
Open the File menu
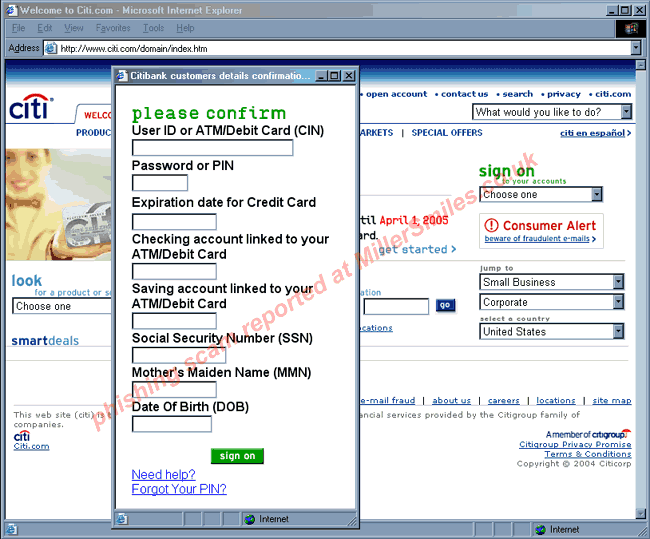pos(18,28)
